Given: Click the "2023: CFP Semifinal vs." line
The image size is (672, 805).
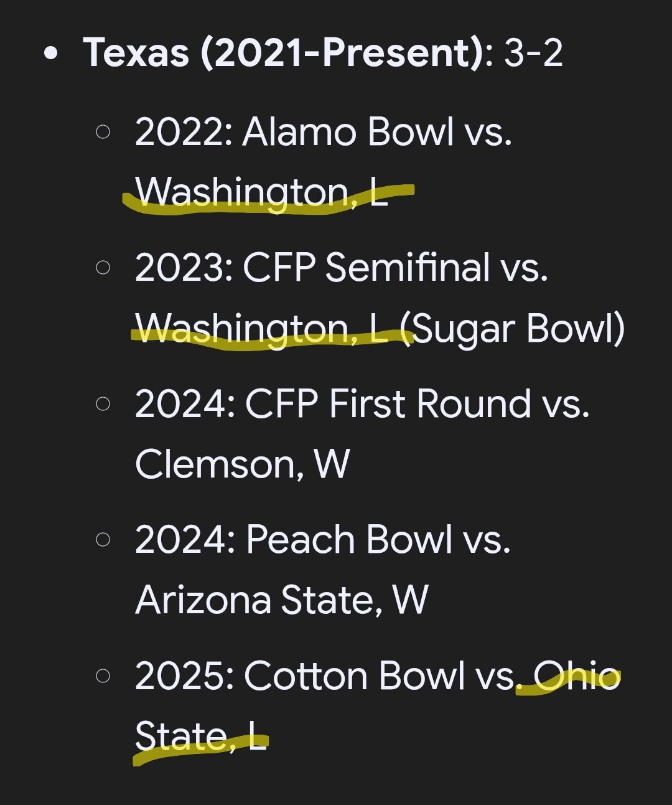Looking at the screenshot, I should (x=341, y=268).
